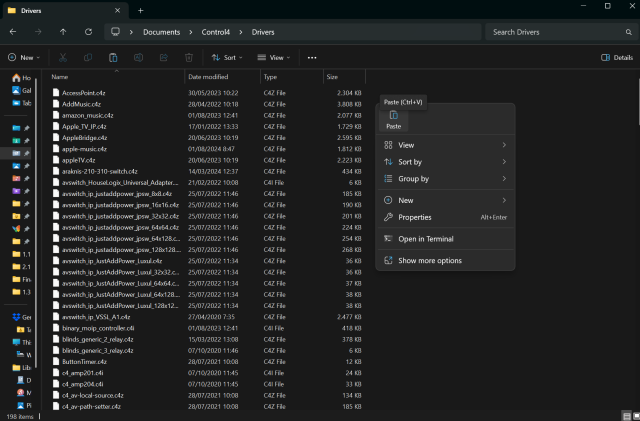Sort by Type column header
Viewport: 640px width, 421px height.
(292, 77)
